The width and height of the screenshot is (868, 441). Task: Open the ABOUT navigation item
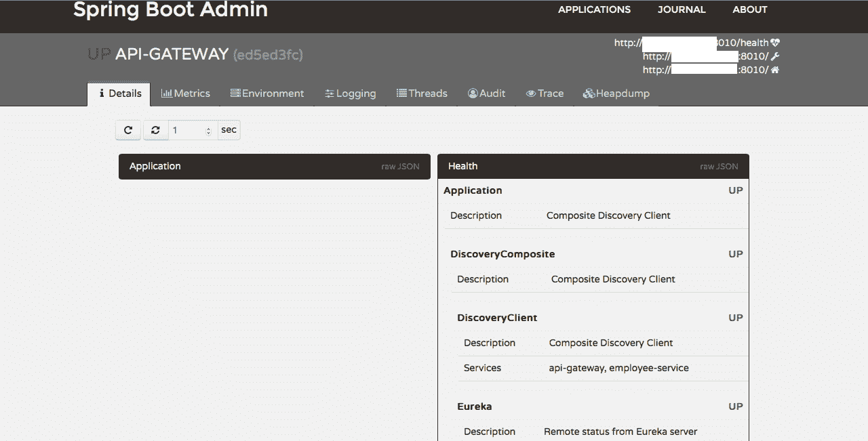[750, 9]
